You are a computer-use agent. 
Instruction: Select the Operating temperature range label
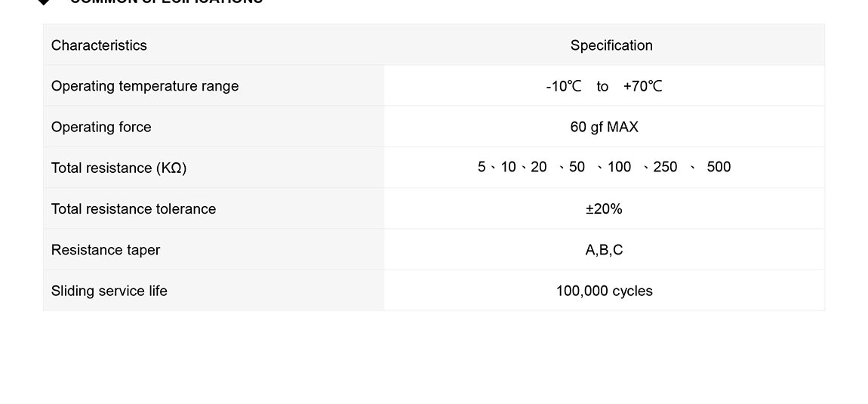tap(145, 86)
